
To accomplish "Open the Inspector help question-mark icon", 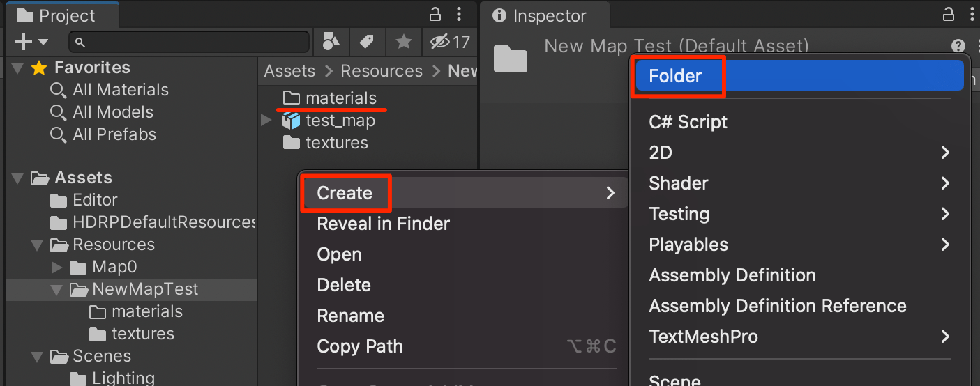I will coord(958,46).
